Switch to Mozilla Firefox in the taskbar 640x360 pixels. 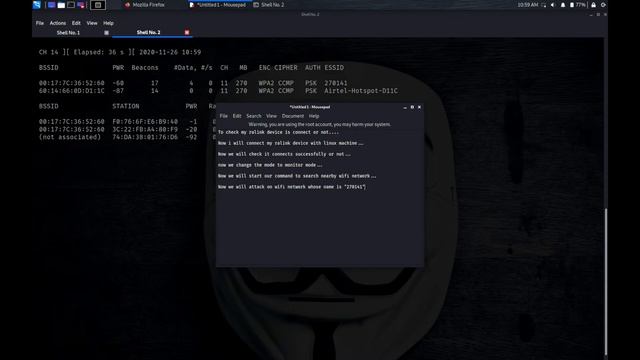coord(144,5)
